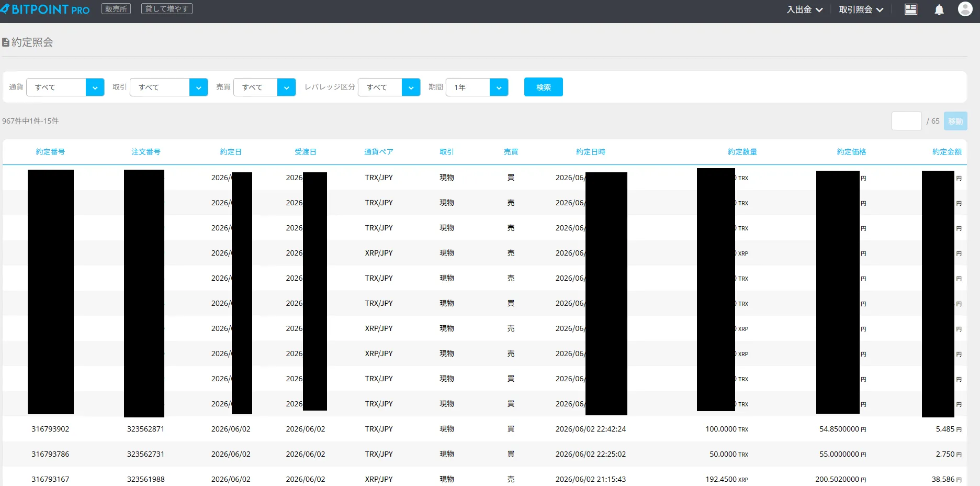The height and width of the screenshot is (486, 980).
Task: Click timestamp 2026/06/02 22:25:02
Action: (591, 454)
